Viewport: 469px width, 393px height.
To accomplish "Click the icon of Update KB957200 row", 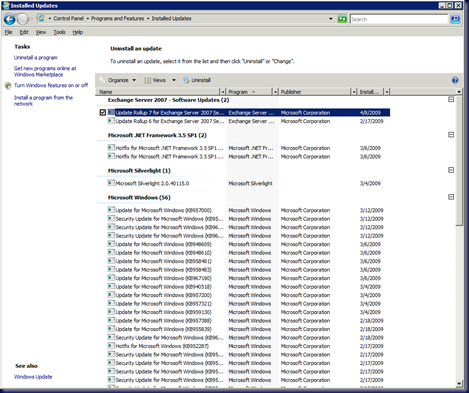I will tap(111, 295).
